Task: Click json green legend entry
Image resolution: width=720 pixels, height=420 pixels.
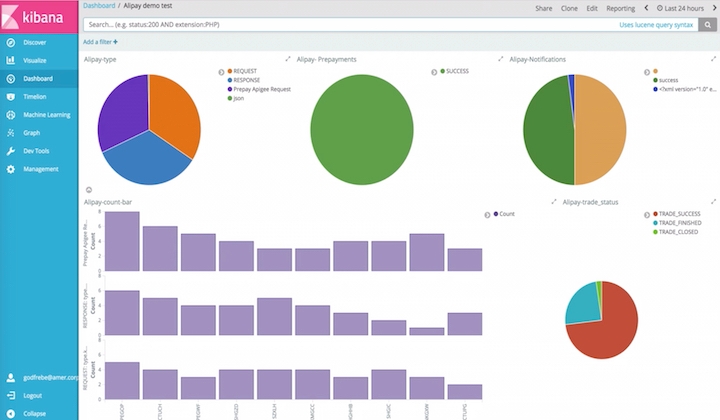Action: (236, 98)
